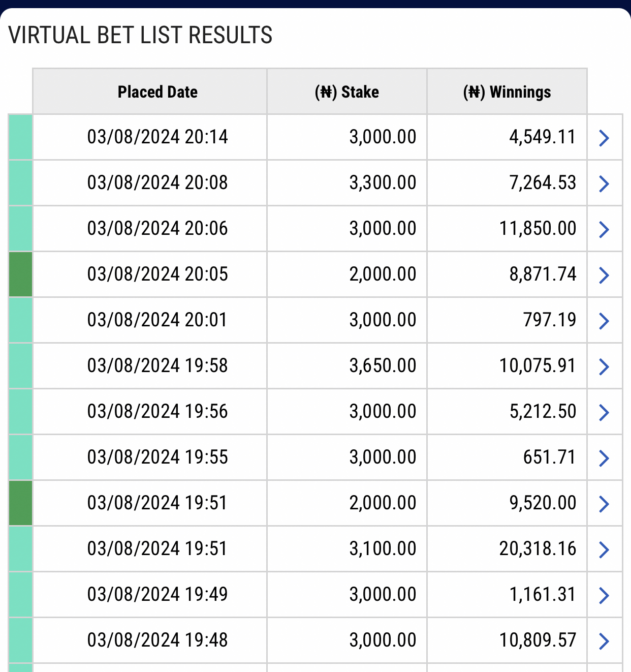Image resolution: width=631 pixels, height=672 pixels.
Task: Expand the 19:49 bet row arrow
Action: (x=604, y=595)
